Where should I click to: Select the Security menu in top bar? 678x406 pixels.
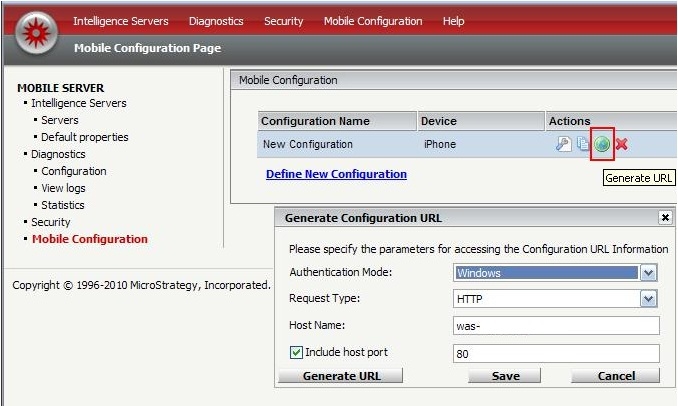[x=283, y=21]
